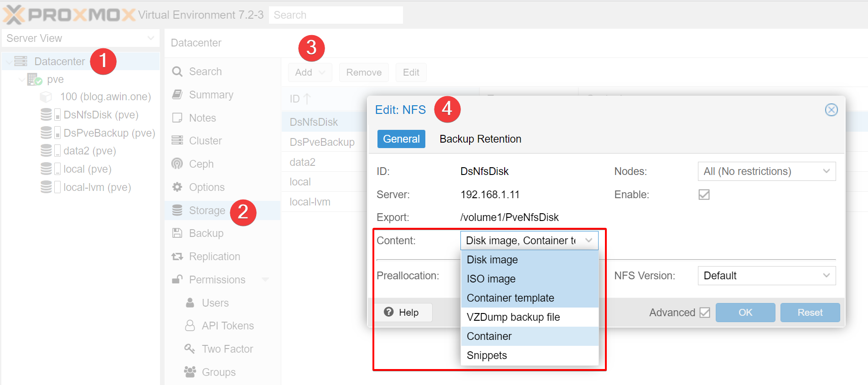Click the Options gear icon
Viewport: 868px width, 385px height.
click(x=177, y=187)
